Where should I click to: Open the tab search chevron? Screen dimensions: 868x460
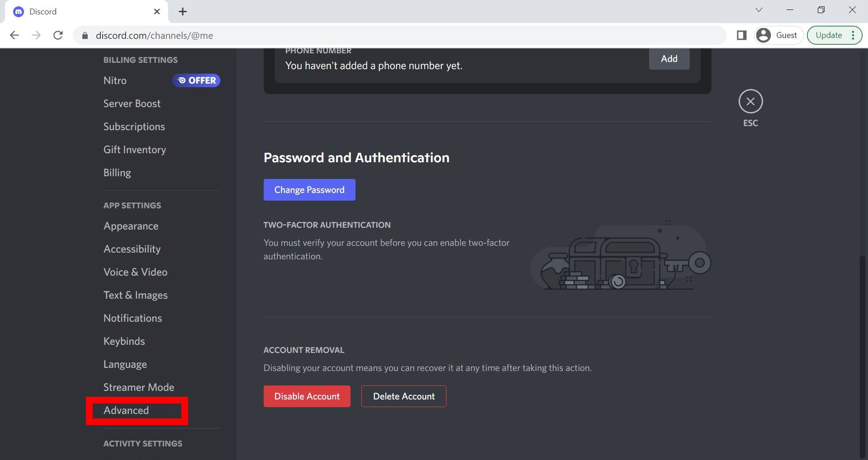click(759, 9)
